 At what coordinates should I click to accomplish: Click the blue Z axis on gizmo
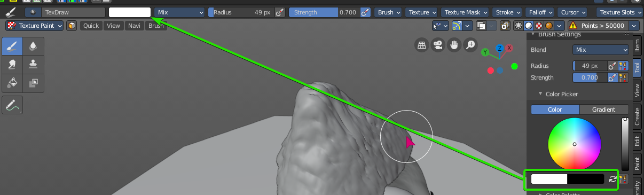(x=500, y=49)
